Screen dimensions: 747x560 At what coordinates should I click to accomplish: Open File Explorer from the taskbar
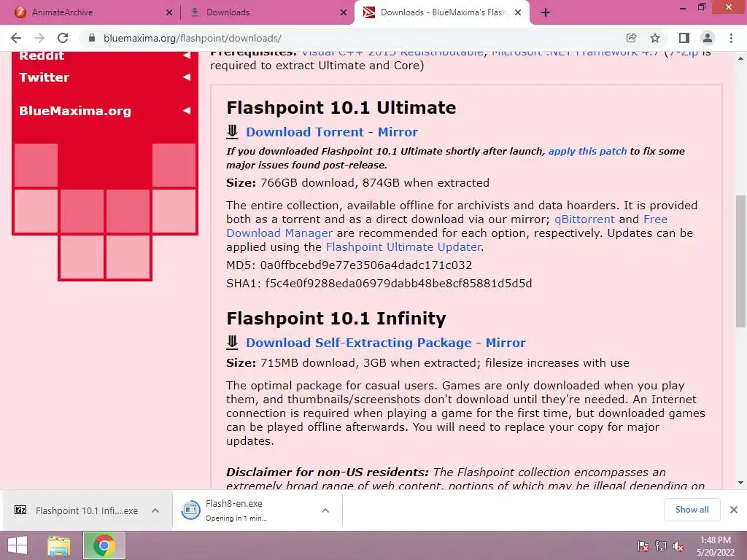tap(59, 545)
